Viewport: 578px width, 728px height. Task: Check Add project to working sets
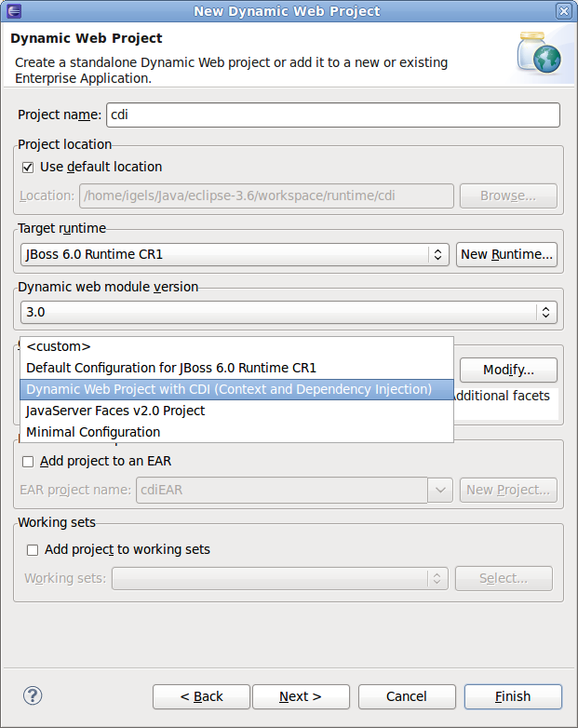pyautogui.click(x=33, y=550)
